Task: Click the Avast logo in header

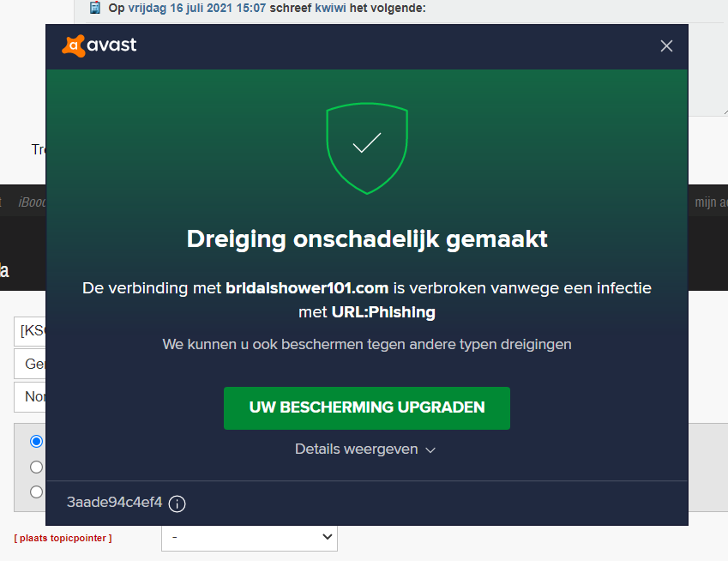Action: tap(99, 45)
